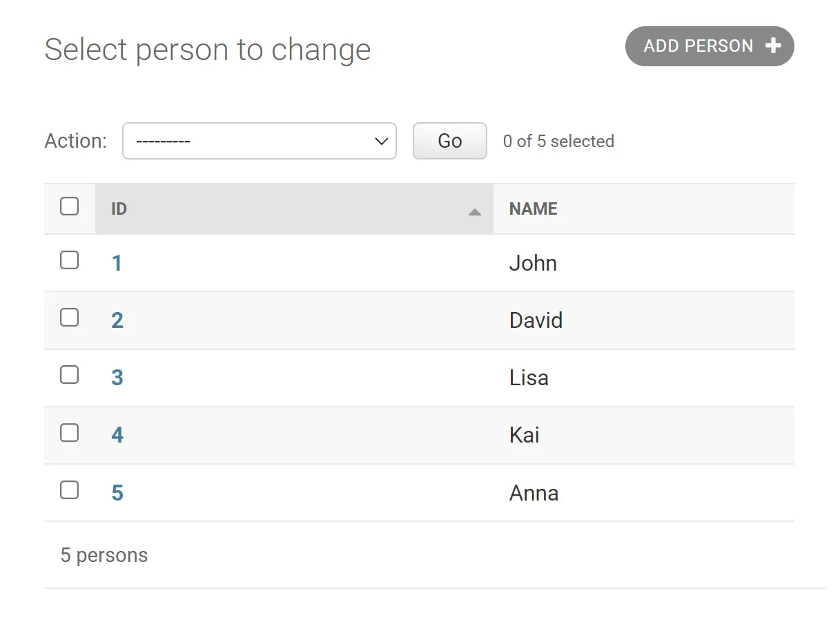
Task: Select the checkbox next to David
Action: point(70,318)
